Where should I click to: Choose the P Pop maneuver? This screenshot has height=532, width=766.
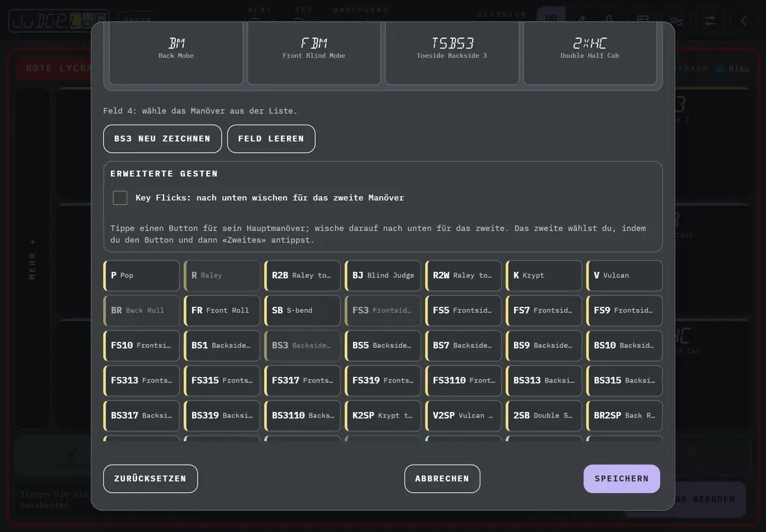tap(142, 275)
